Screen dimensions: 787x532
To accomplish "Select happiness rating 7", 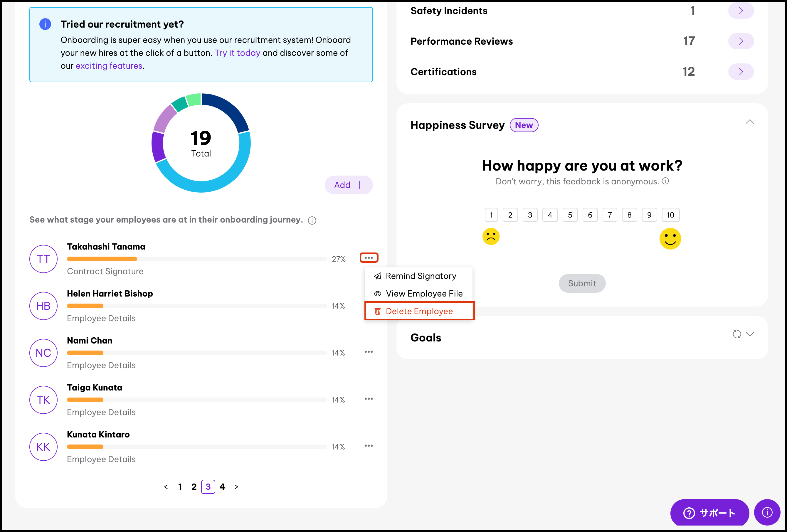I will point(610,215).
